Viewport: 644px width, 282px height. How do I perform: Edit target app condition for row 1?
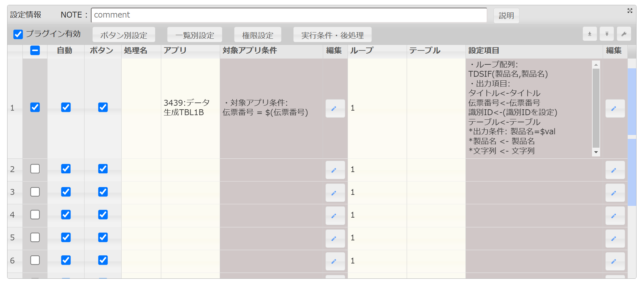(x=335, y=108)
